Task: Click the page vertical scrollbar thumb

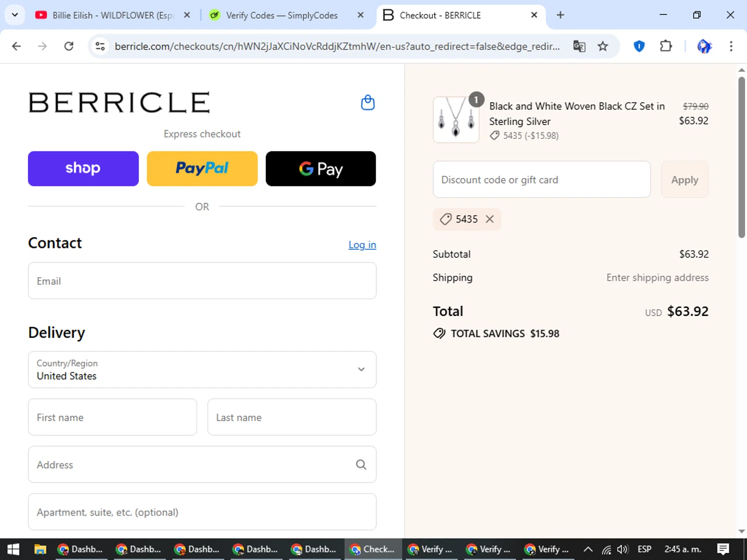Action: tap(742, 157)
